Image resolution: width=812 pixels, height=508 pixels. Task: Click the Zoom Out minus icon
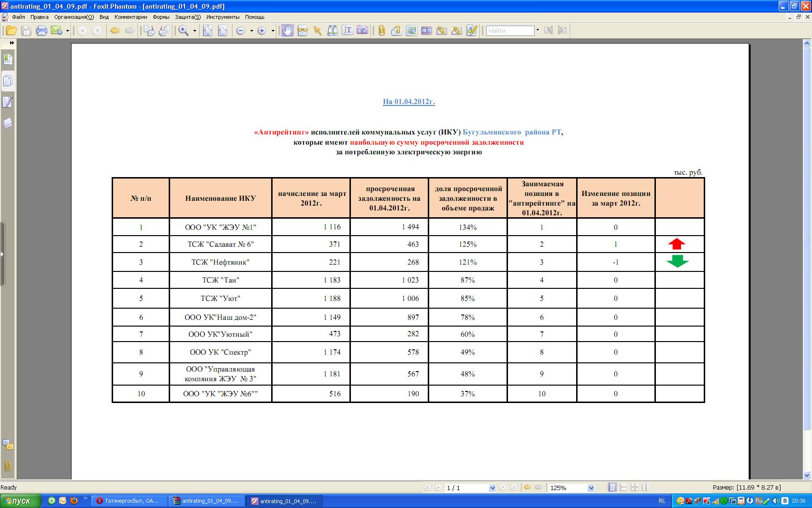click(241, 31)
